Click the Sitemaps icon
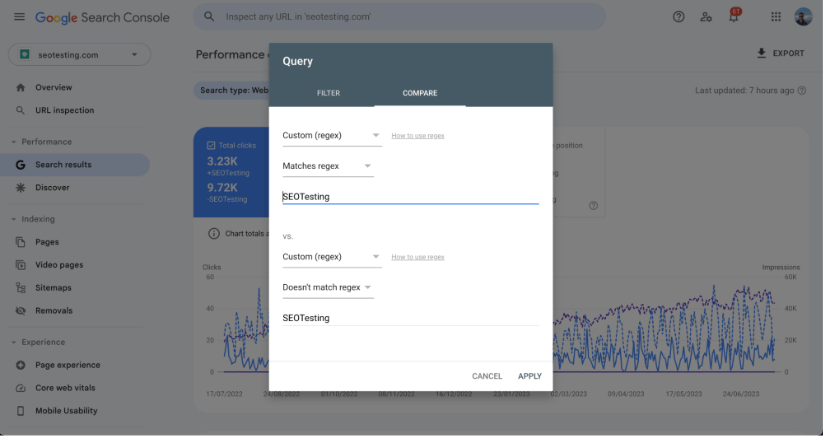This screenshot has width=823, height=436. (20, 288)
